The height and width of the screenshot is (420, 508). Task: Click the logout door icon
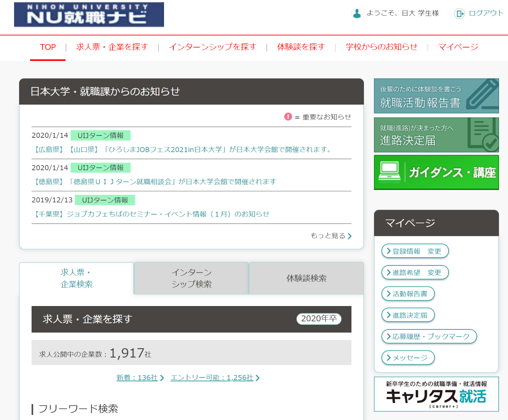(x=460, y=14)
